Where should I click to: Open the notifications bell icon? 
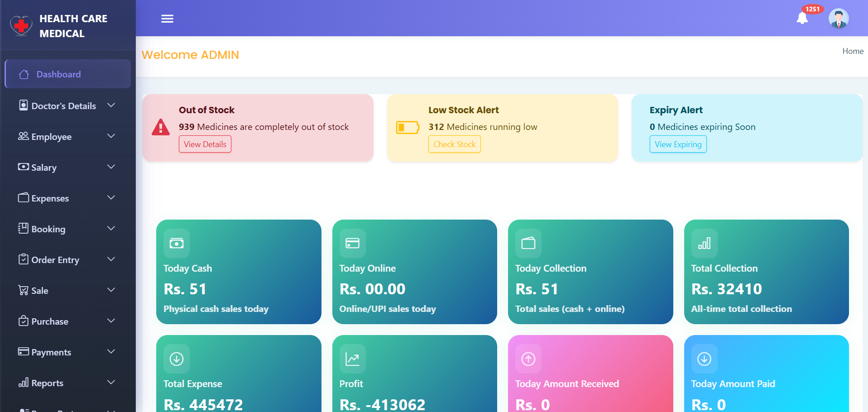pos(802,18)
